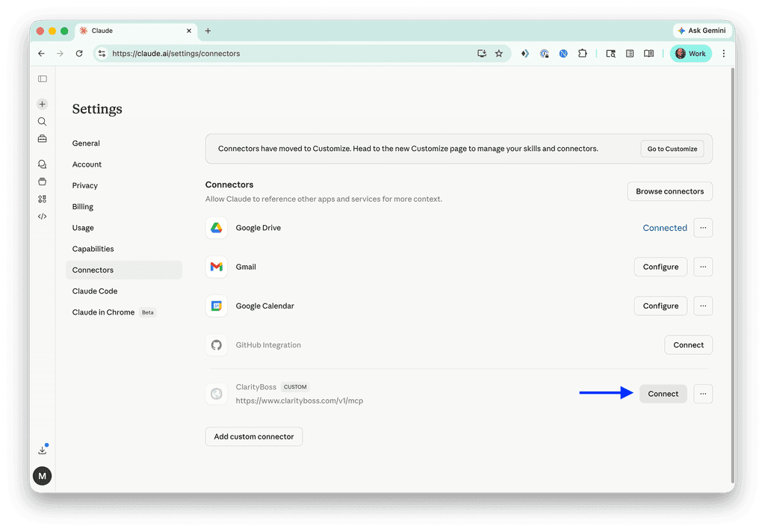
Task: Open the browser extensions puzzle icon
Action: click(x=583, y=54)
